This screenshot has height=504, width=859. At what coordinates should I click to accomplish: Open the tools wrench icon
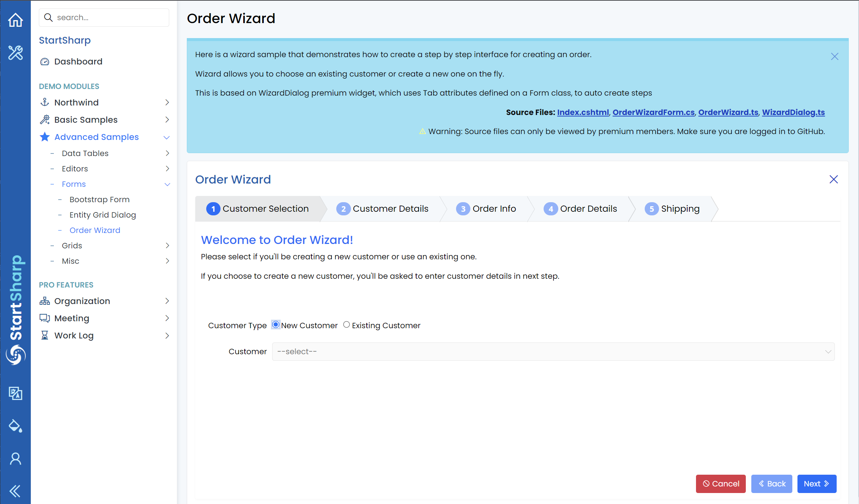click(15, 53)
